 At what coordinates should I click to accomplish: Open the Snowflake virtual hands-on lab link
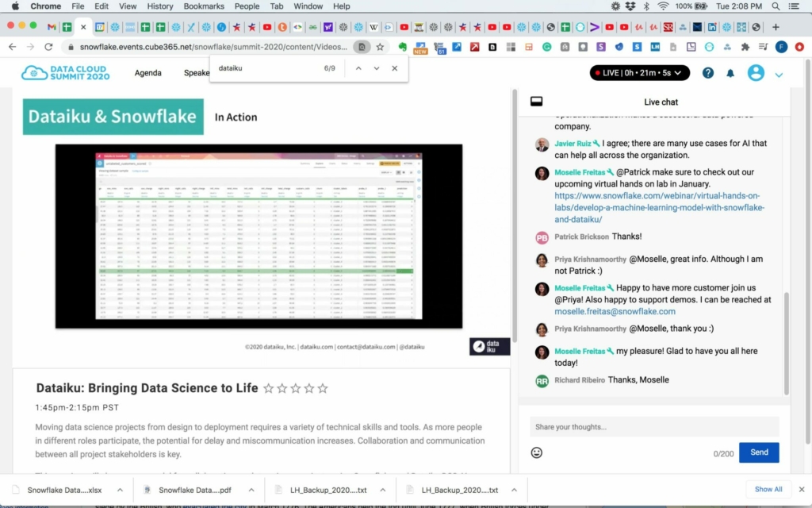[659, 207]
